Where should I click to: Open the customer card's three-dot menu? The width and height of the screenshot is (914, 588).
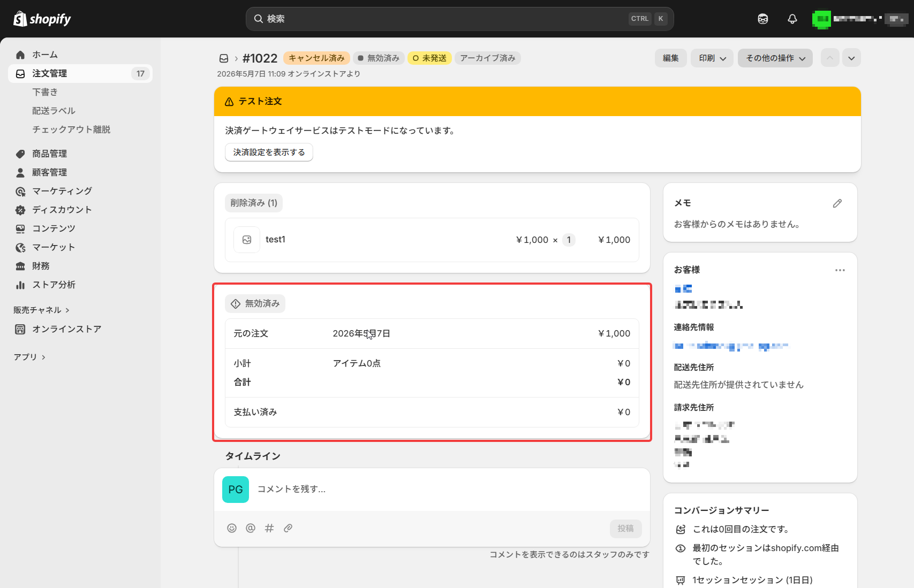tap(840, 270)
